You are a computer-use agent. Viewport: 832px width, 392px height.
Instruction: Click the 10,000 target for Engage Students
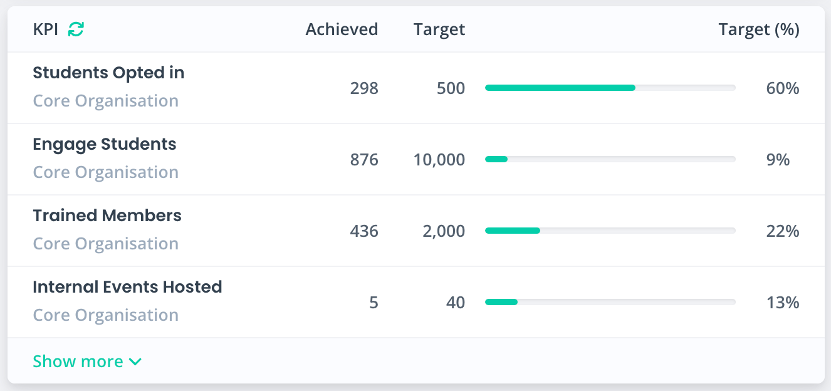439,160
